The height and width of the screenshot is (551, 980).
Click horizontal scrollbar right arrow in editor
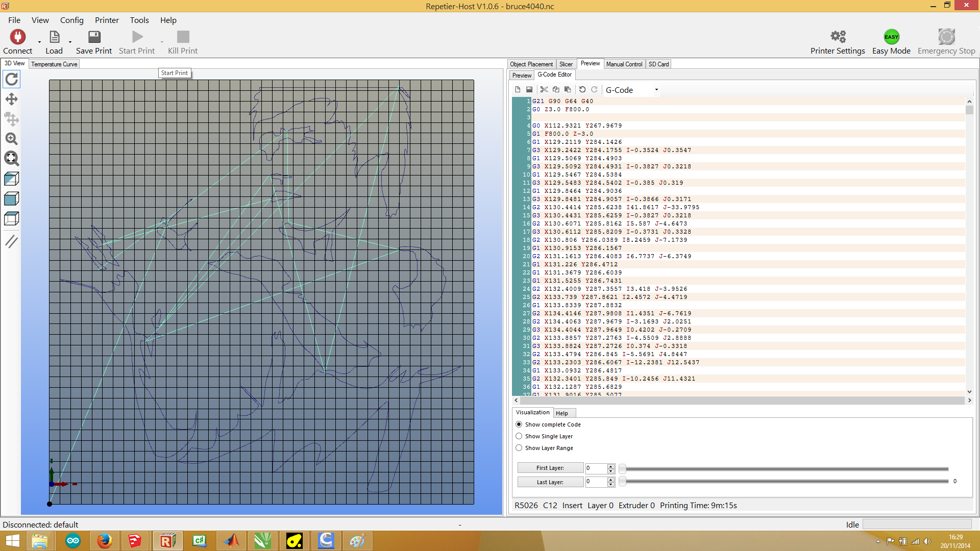pos(969,400)
